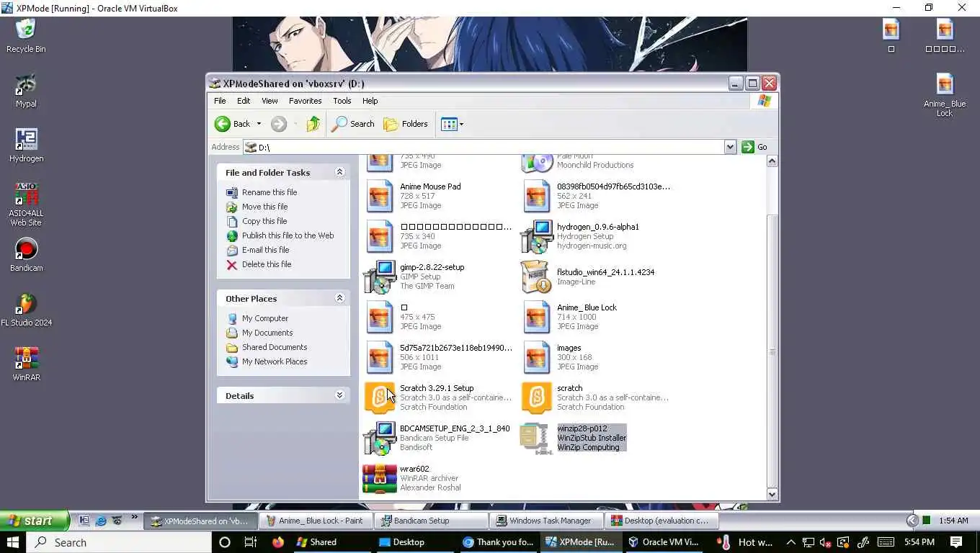
Task: Click Internet Explorer quick launch icon
Action: click(101, 521)
